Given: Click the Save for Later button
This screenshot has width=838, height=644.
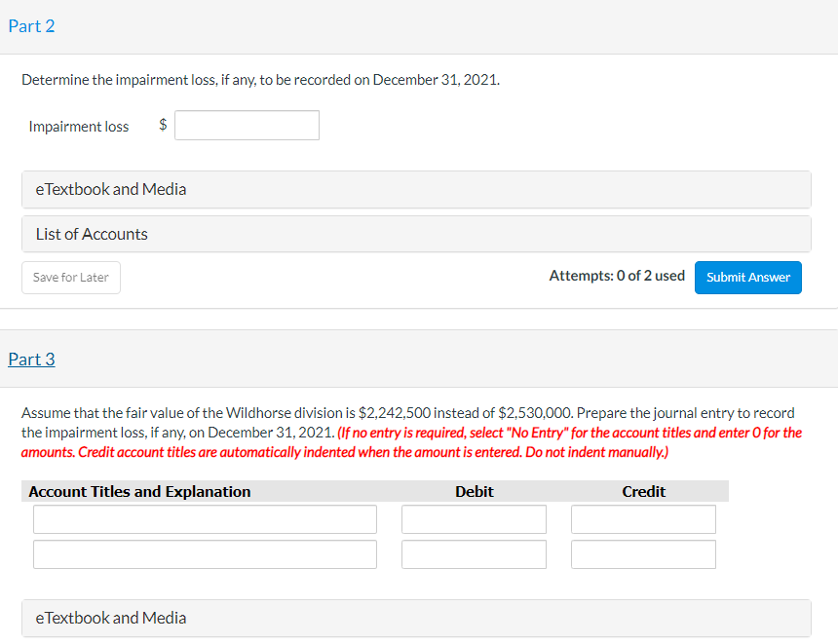Looking at the screenshot, I should click(71, 278).
